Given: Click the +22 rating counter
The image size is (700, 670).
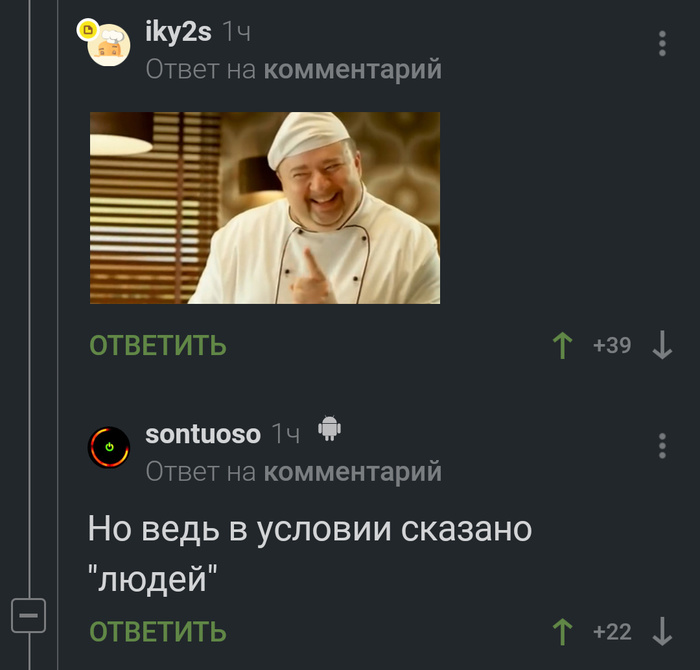Looking at the screenshot, I should [612, 632].
